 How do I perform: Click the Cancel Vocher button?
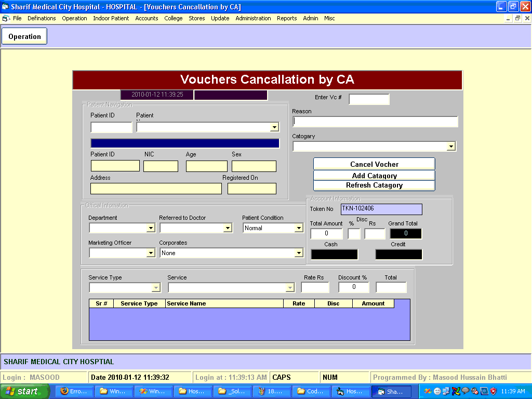pyautogui.click(x=374, y=164)
